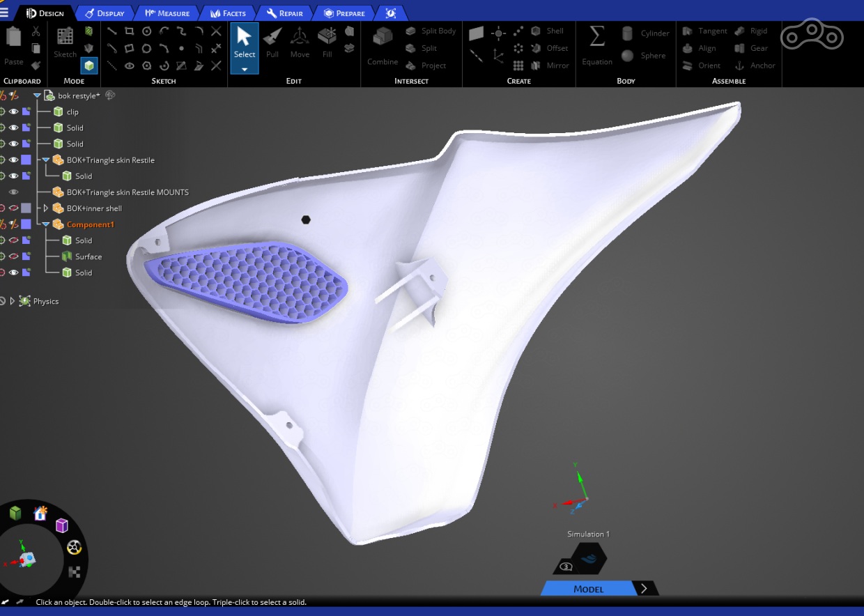The height and width of the screenshot is (616, 864).
Task: Enter Sketch mode
Action: [x=65, y=43]
